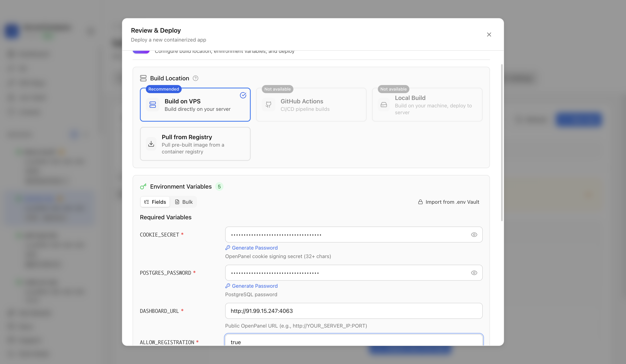Image resolution: width=626 pixels, height=364 pixels.
Task: Click the Bulk tab document icon
Action: coord(177,202)
